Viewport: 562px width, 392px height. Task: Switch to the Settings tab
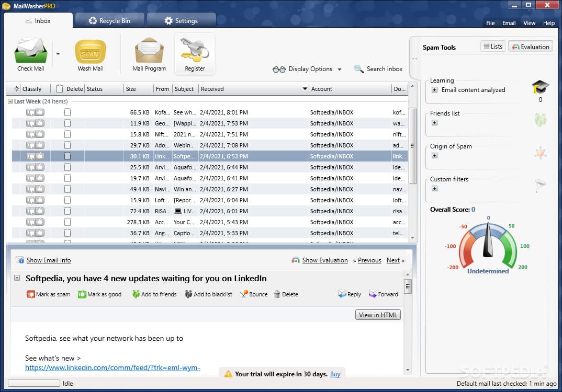[x=182, y=21]
